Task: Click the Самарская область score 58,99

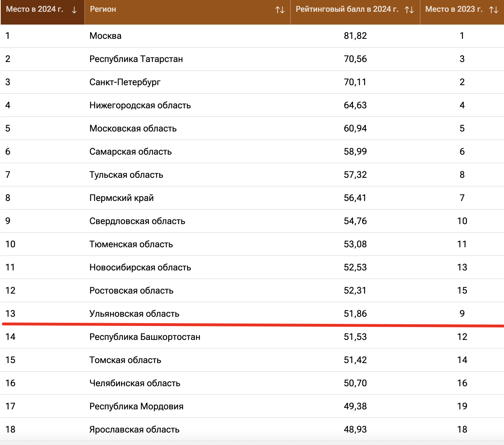Action: point(355,152)
